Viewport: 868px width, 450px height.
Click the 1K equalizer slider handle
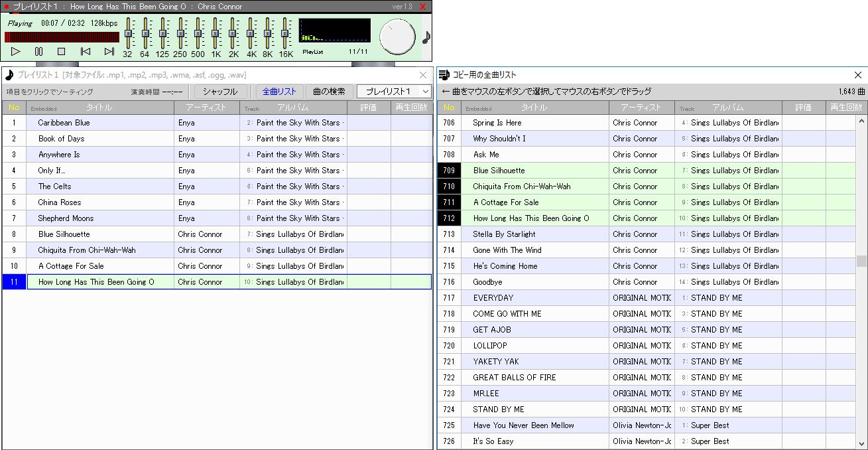tap(216, 33)
